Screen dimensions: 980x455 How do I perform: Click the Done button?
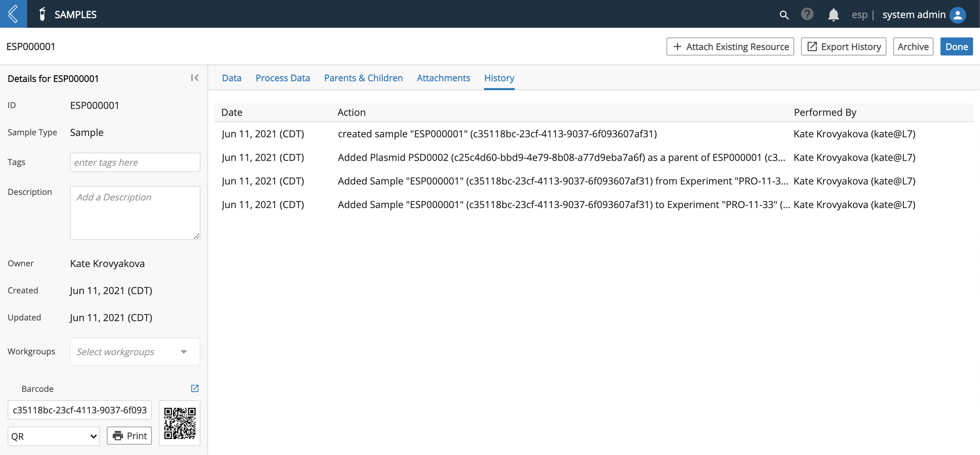pyautogui.click(x=956, y=46)
